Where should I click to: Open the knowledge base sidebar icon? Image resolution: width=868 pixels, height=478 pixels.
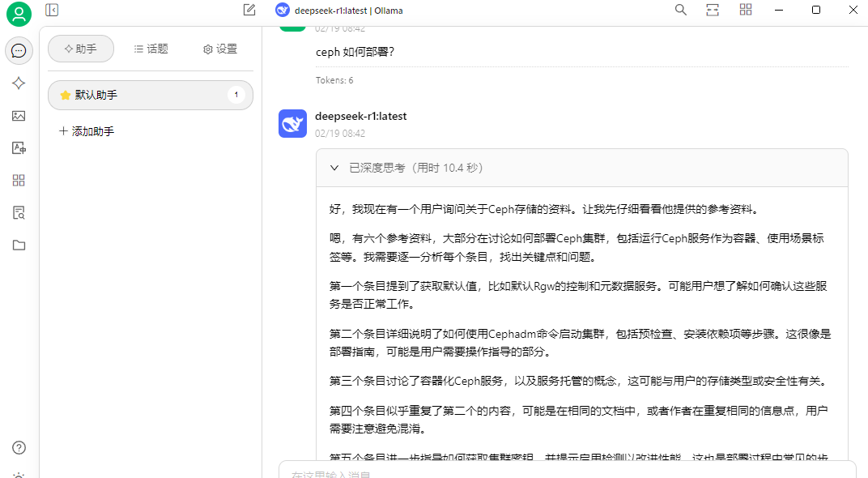point(19,213)
